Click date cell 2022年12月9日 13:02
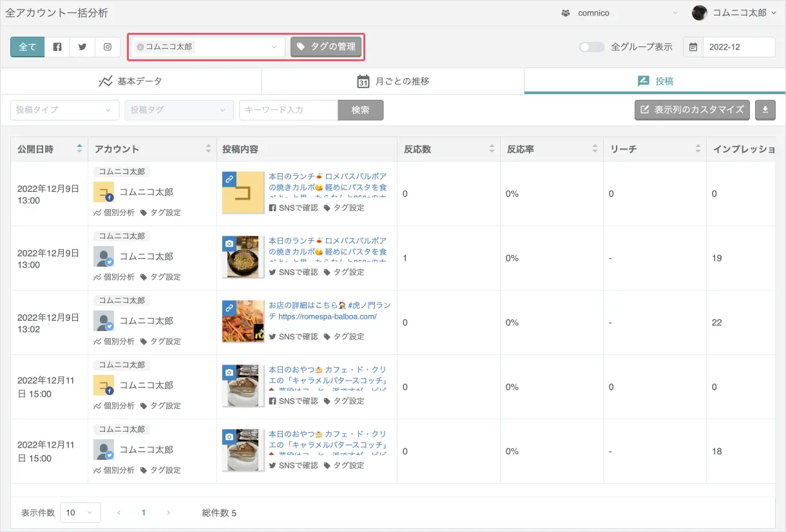Screen dimensions: 786x532 coord(48,323)
